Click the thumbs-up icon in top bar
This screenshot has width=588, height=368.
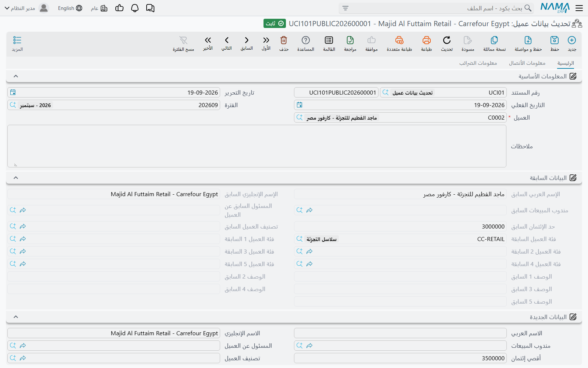coord(119,8)
